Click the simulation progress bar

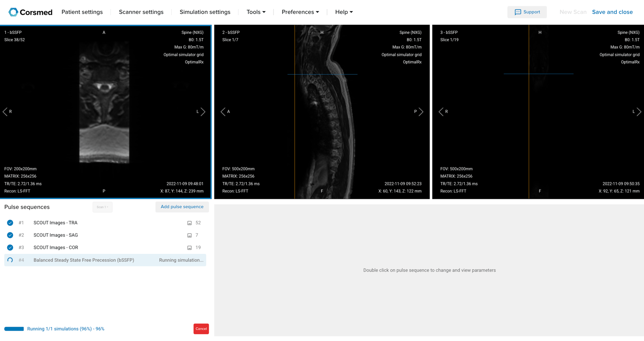[14, 329]
